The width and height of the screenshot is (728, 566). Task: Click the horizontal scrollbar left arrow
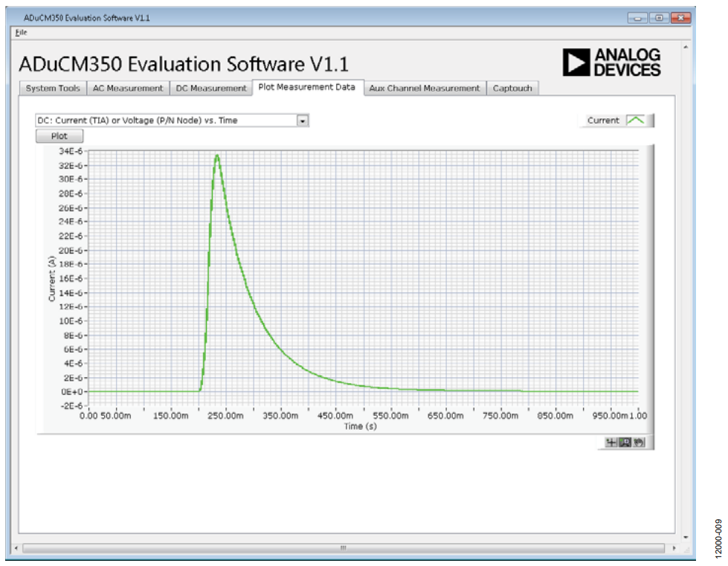(16, 548)
